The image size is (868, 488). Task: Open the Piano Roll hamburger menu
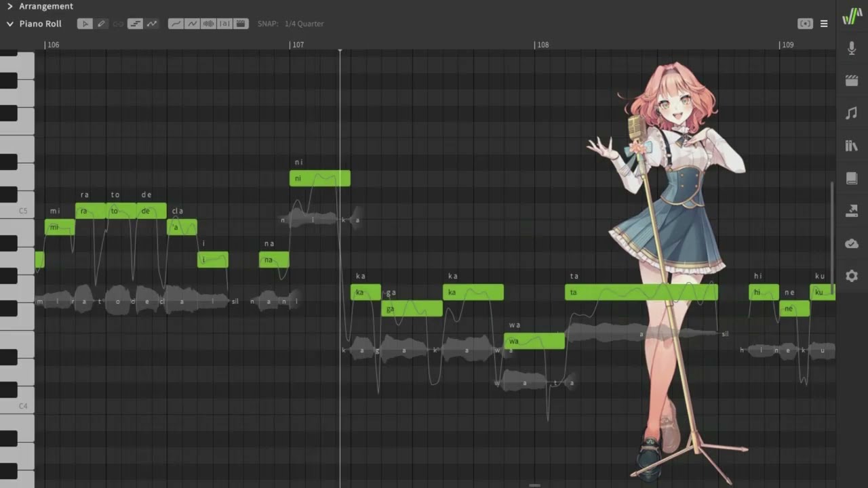click(x=824, y=24)
